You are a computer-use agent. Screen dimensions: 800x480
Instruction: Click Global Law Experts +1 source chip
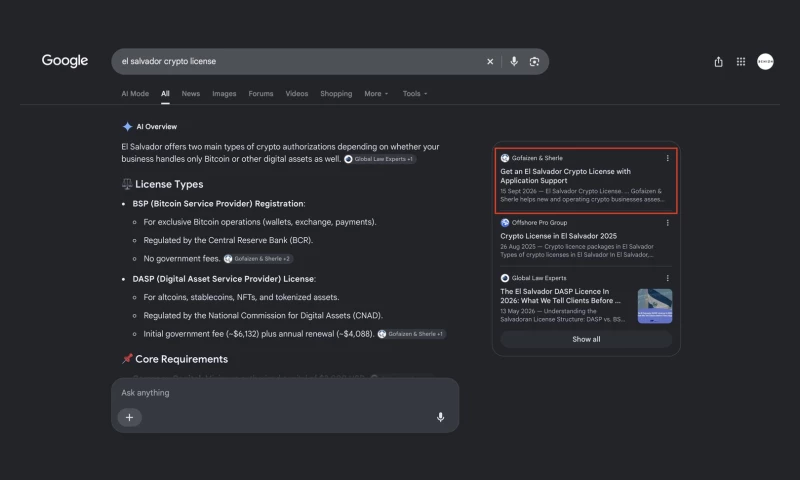coord(380,159)
